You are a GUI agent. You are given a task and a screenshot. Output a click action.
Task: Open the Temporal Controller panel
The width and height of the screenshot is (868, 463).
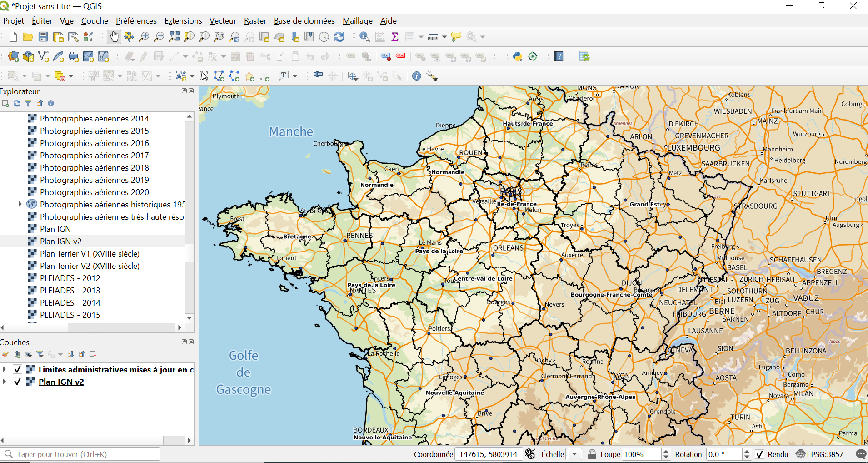point(324,37)
